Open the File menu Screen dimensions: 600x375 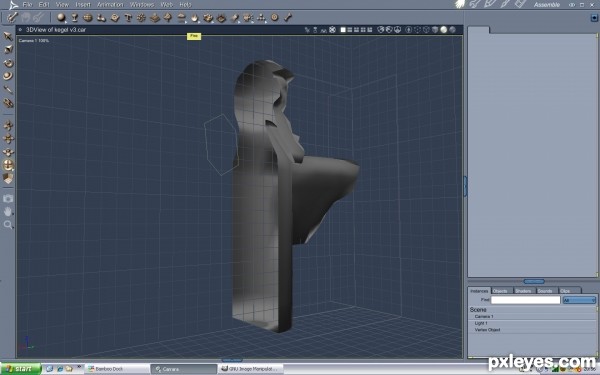27,5
